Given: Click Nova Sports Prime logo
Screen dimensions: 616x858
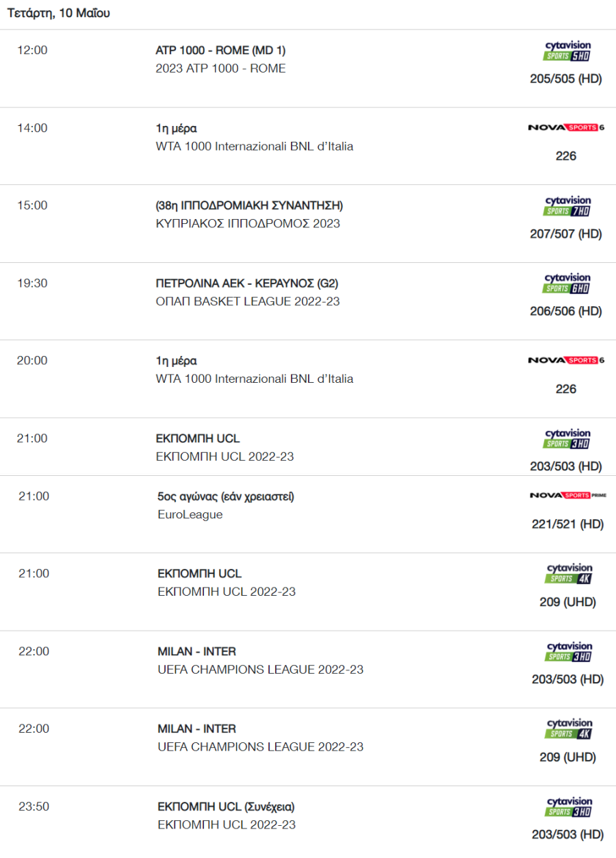Looking at the screenshot, I should pyautogui.click(x=568, y=495).
